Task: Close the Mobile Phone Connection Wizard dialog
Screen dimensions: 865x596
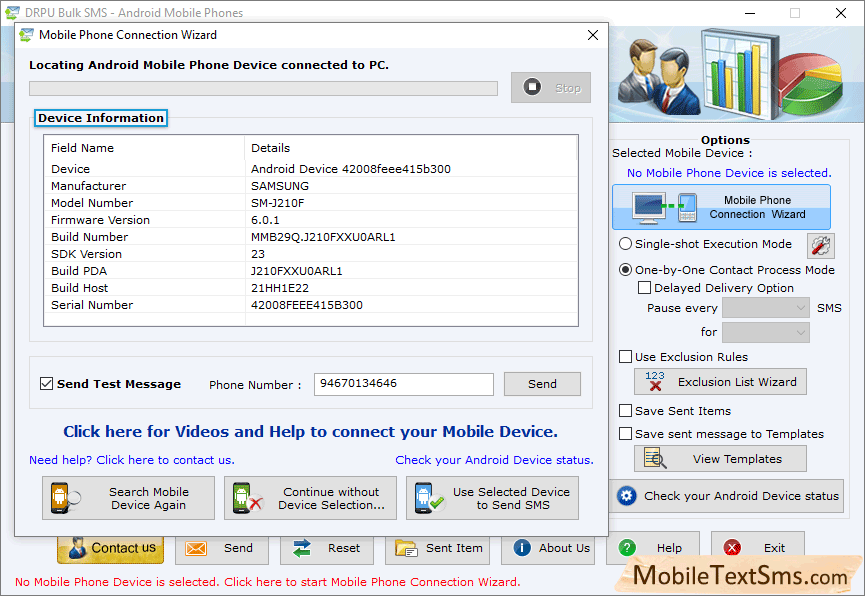Action: pos(593,35)
